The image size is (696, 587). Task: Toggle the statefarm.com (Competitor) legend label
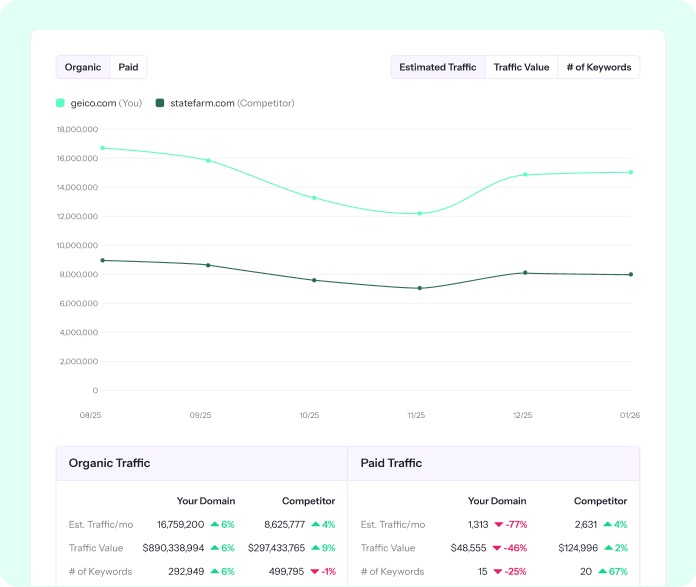click(x=232, y=103)
